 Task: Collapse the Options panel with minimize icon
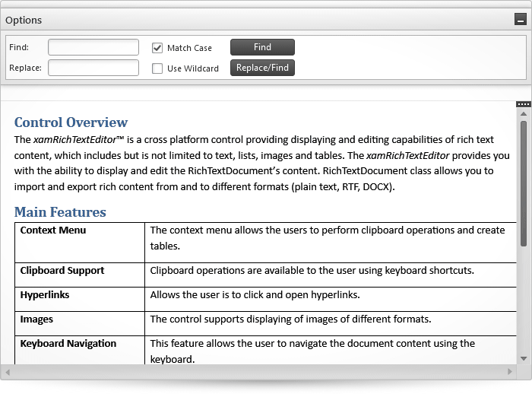[520, 19]
